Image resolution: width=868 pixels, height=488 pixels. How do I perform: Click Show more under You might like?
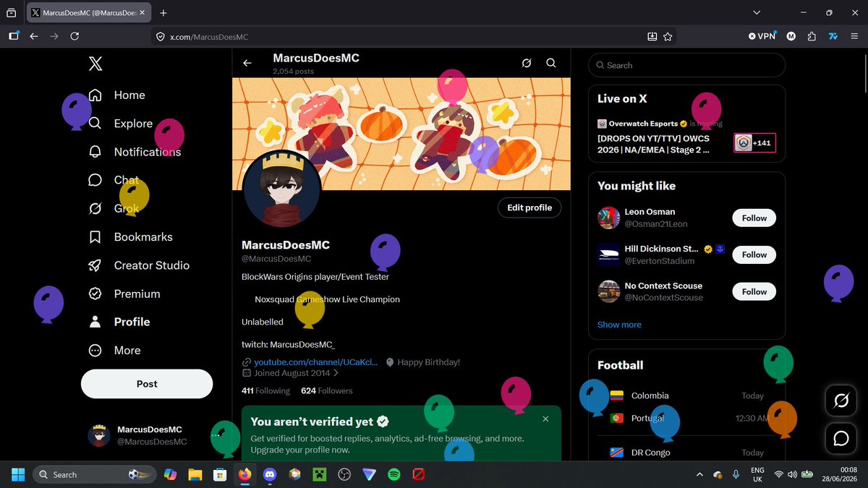[x=619, y=325]
